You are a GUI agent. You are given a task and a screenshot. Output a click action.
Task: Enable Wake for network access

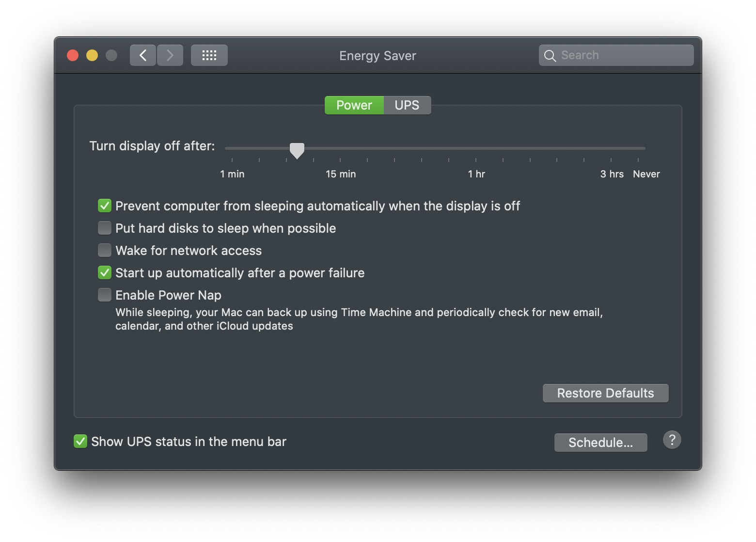(105, 250)
